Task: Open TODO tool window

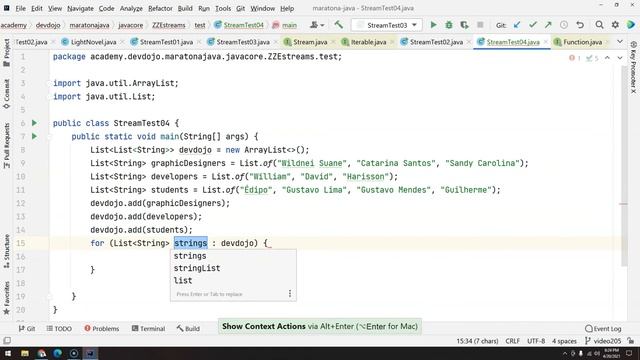Action: (x=59, y=328)
